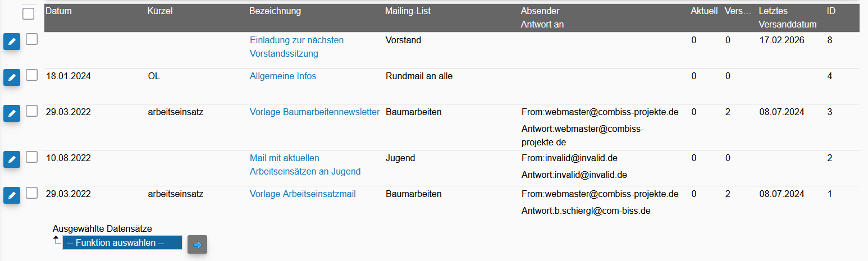Viewport: 868px width, 261px height.
Task: Sort by Bezeichnung column header
Action: coord(275,11)
